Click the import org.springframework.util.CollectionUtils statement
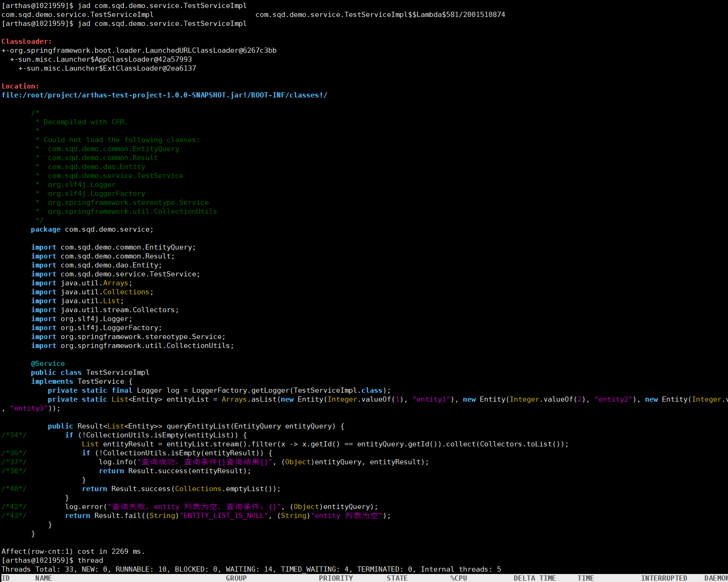The image size is (728, 582). click(x=133, y=346)
